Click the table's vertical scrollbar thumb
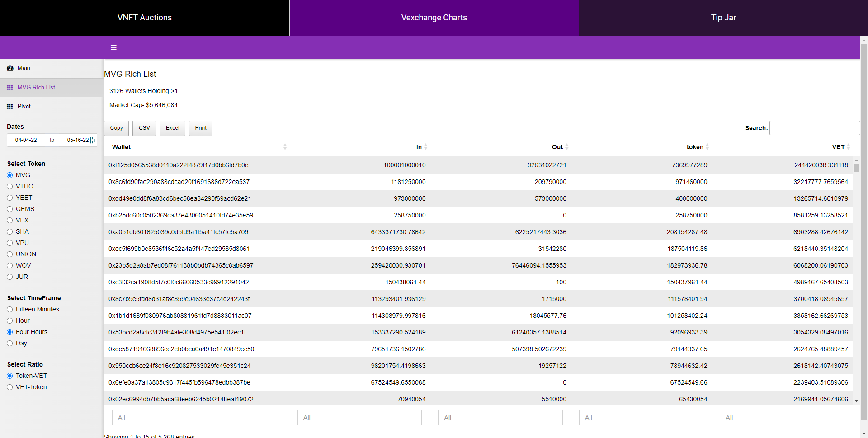 [856, 168]
